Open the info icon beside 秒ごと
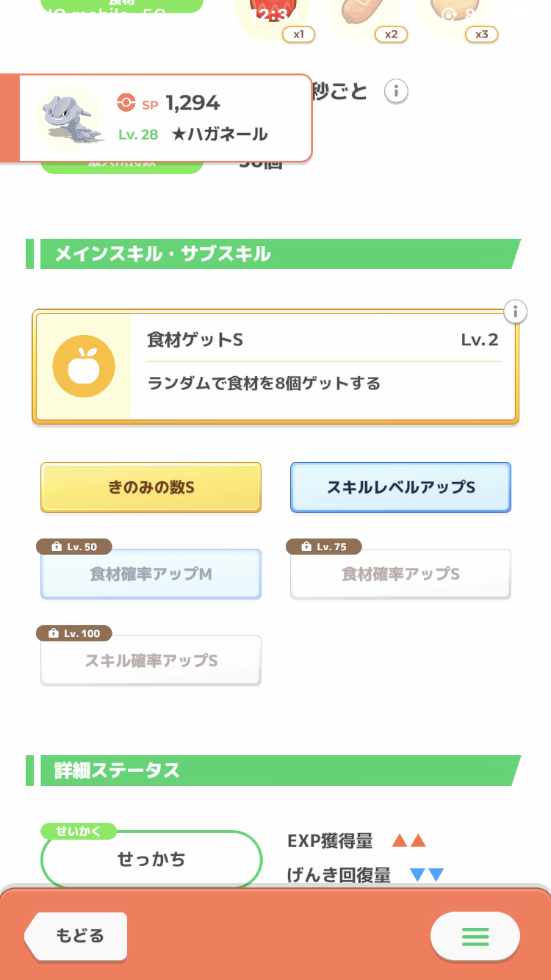The image size is (551, 980). click(396, 92)
